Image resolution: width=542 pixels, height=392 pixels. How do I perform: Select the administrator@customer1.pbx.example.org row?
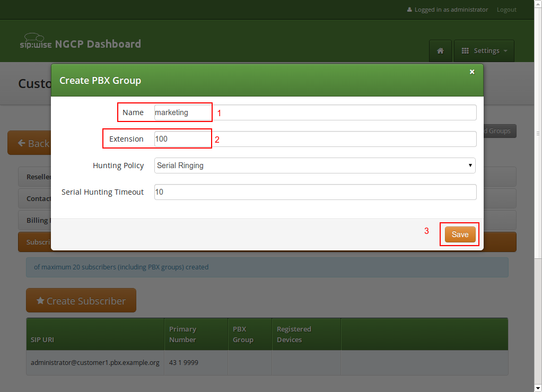[x=95, y=363]
